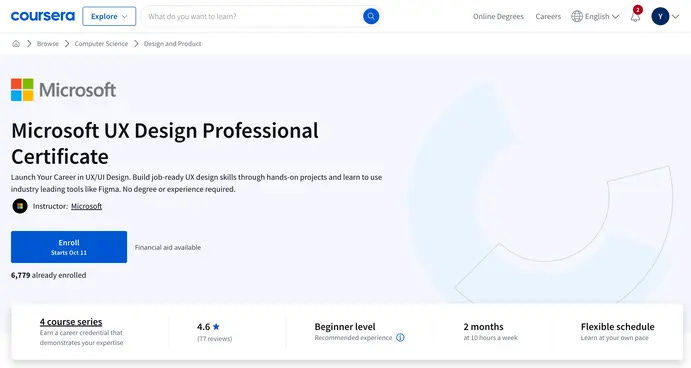Click the globe language icon
Viewport: 691px width, 368px height.
(577, 16)
